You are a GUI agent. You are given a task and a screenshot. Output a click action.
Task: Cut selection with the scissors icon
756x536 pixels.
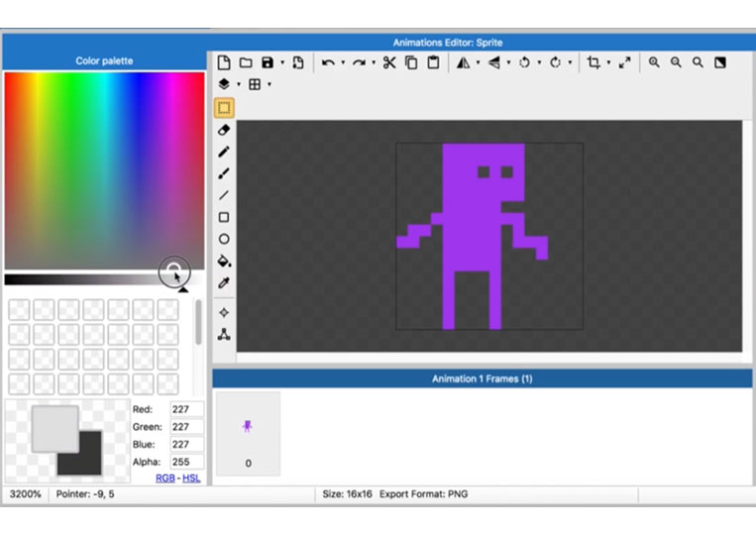click(389, 62)
